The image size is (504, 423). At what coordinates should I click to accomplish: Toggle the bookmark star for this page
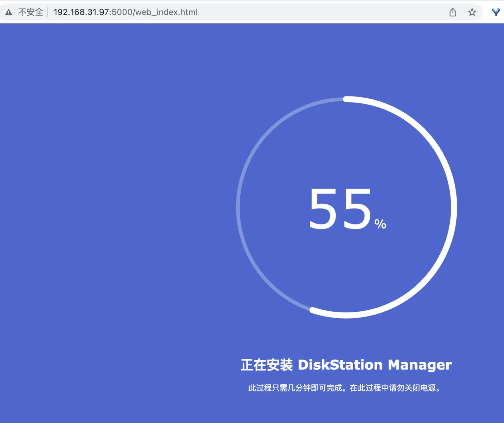coord(472,12)
